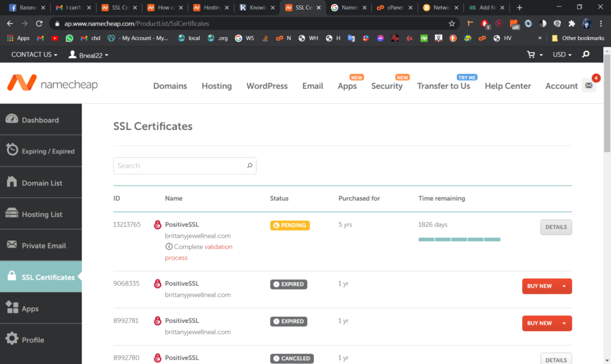
Task: Expand the CONTACT US dropdown
Action: (35, 54)
